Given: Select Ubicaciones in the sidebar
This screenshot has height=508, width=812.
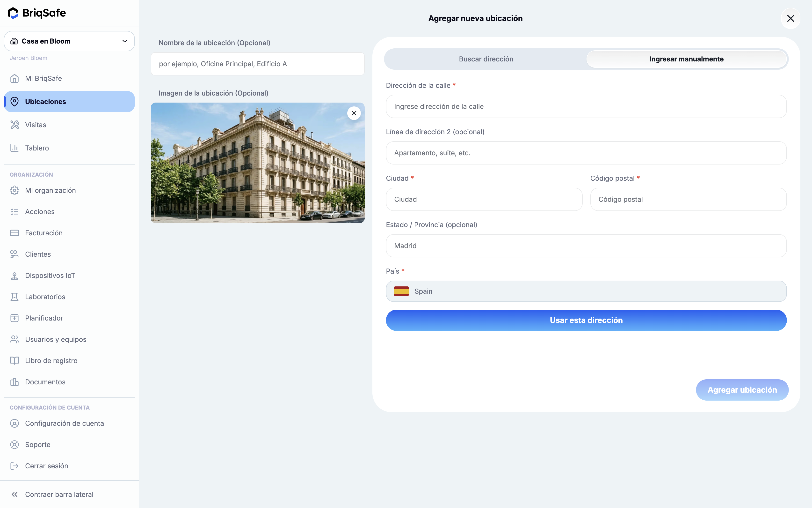Looking at the screenshot, I should coord(69,101).
